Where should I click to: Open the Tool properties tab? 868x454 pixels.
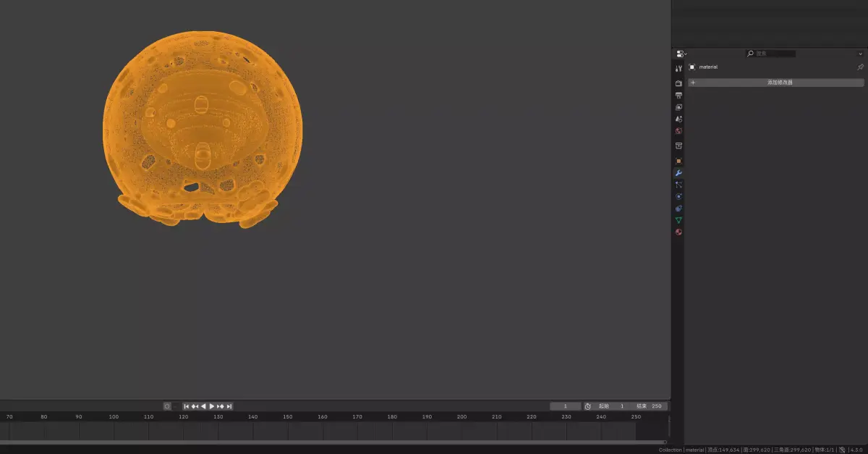coord(678,69)
